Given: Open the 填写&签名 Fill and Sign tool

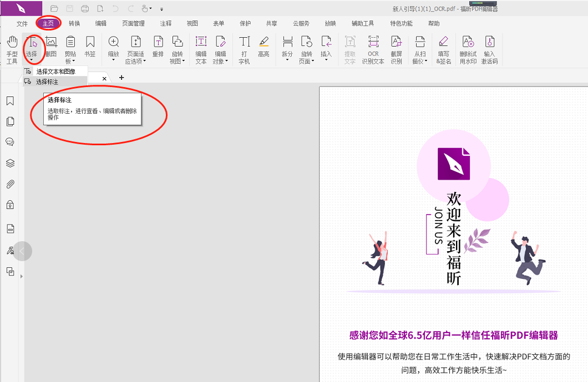Looking at the screenshot, I should [x=444, y=49].
